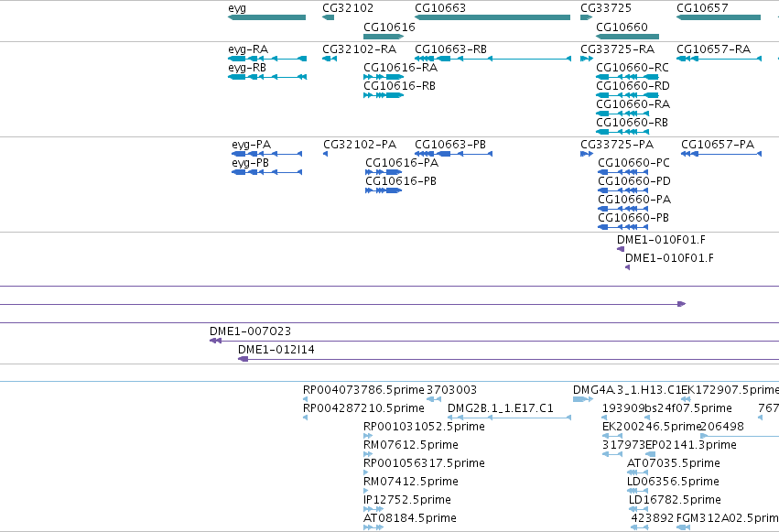Click the CG10660-RC transcript
Viewport: 779px width, 532px height.
(627, 77)
